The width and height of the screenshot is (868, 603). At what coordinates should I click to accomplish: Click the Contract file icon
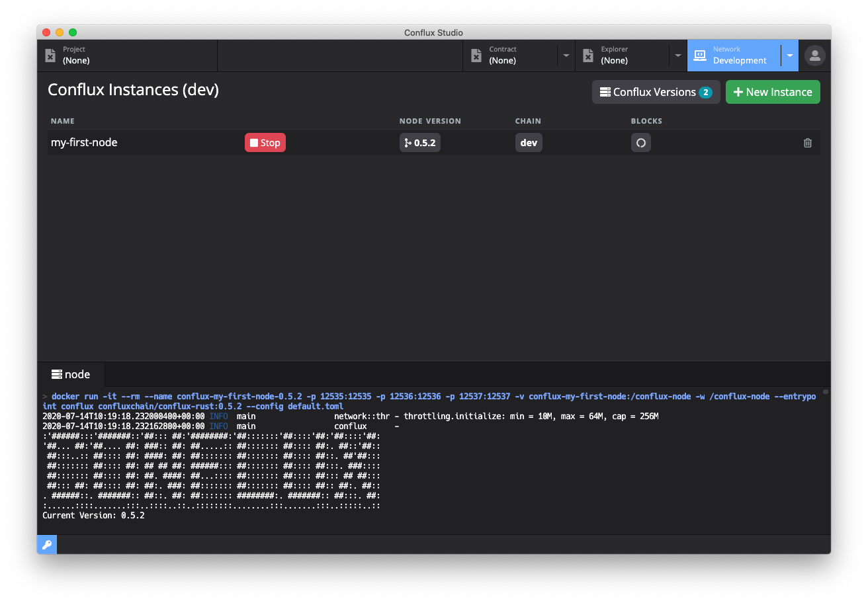[x=476, y=56]
